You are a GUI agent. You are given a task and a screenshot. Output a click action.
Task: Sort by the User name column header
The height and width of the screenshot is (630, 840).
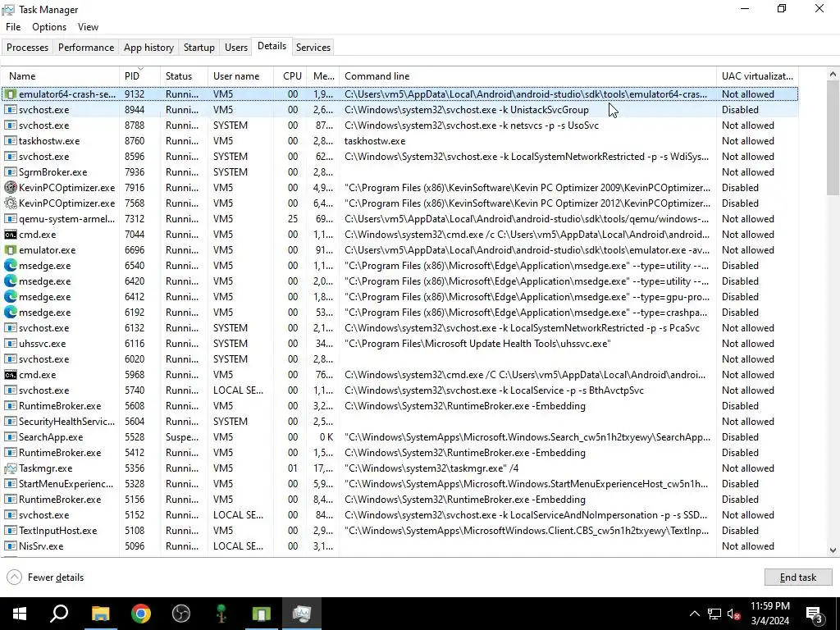(x=240, y=76)
